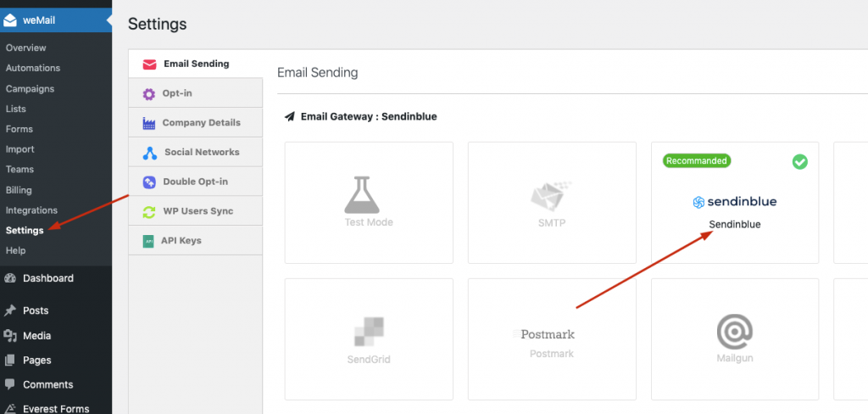Open the Email Sending tab
The image size is (868, 414).
(x=196, y=64)
